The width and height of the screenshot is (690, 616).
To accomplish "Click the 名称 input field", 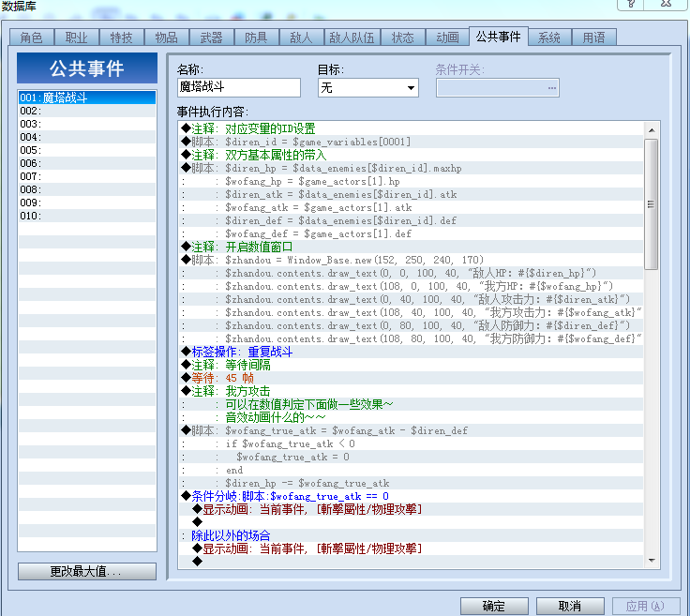I will 239,87.
